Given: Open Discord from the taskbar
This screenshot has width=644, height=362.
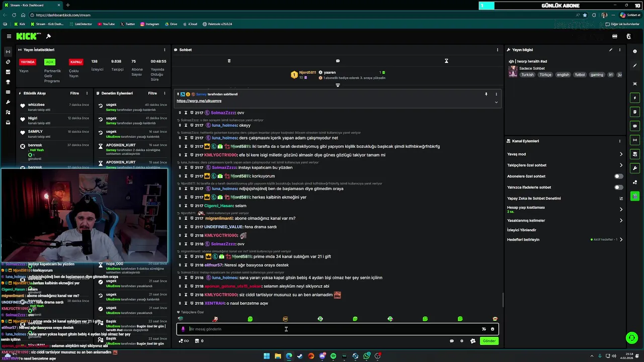Looking at the screenshot, I should click(322, 356).
